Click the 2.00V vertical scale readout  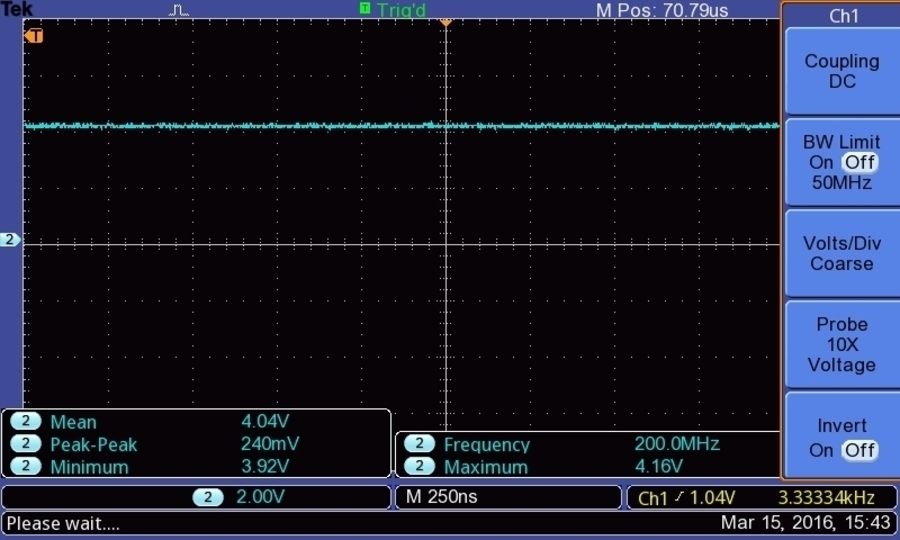pos(260,496)
